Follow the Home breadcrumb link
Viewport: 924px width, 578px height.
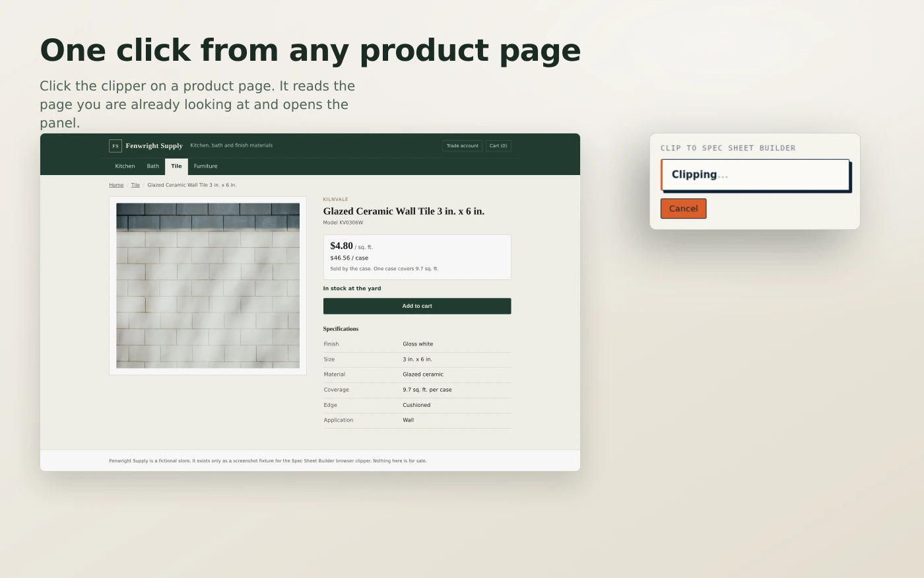pyautogui.click(x=116, y=185)
